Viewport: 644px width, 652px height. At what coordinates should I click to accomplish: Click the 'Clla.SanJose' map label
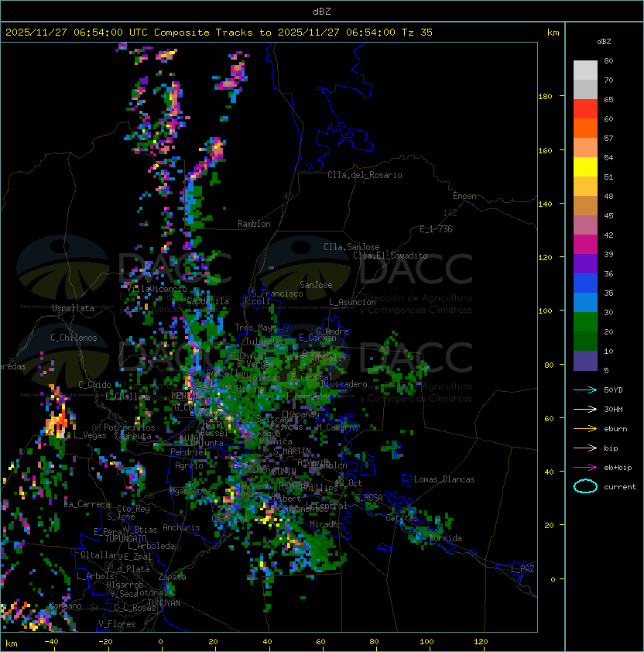(351, 247)
